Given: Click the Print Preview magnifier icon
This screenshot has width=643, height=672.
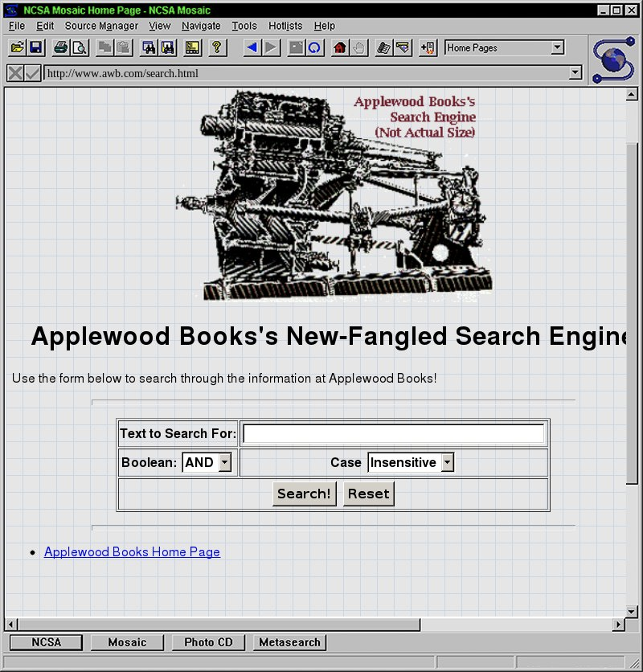Looking at the screenshot, I should [80, 48].
